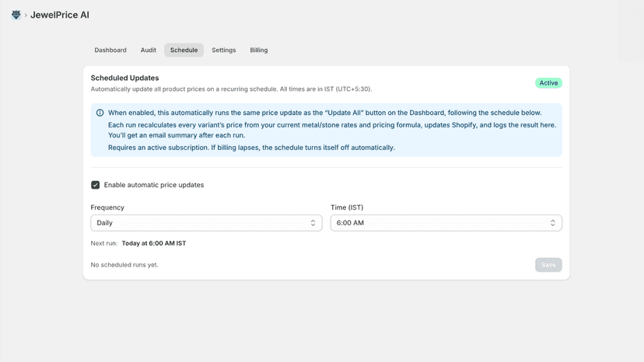Open the Frequency dropdown set to Daily

coord(206,223)
